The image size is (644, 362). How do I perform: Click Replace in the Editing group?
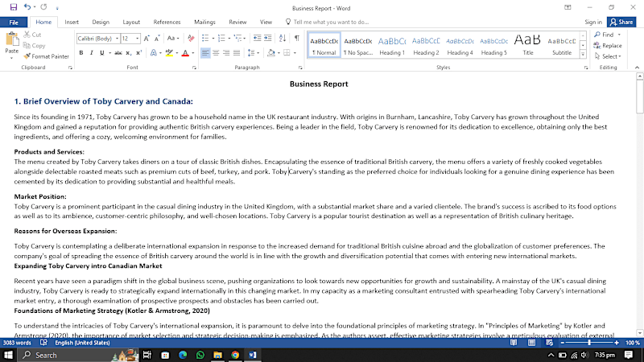coord(608,46)
